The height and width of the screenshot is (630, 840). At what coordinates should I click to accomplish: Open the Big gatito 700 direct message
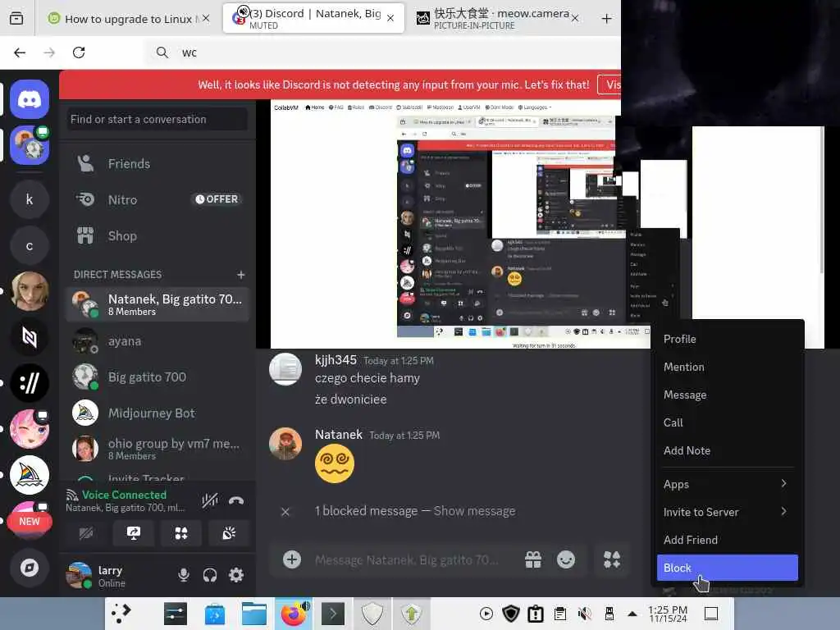[x=158, y=377]
